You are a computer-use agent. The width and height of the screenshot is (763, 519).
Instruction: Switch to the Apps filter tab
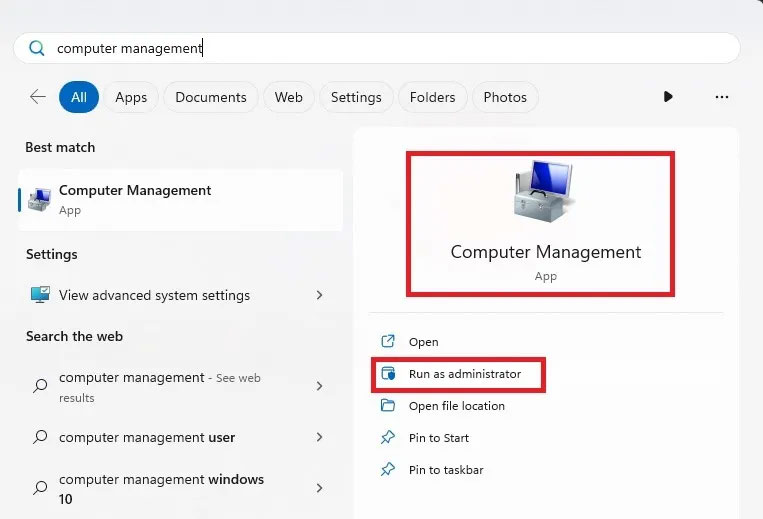click(131, 97)
